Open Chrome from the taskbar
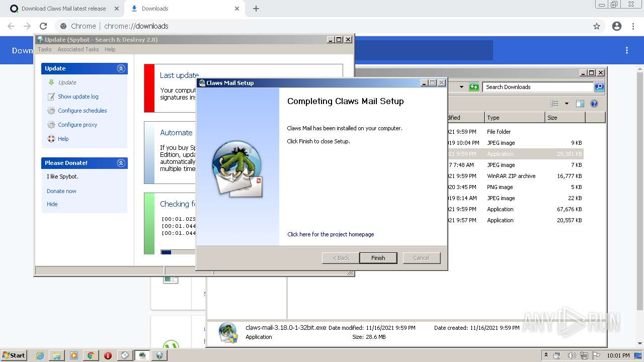The height and width of the screenshot is (362, 644). tap(91, 355)
